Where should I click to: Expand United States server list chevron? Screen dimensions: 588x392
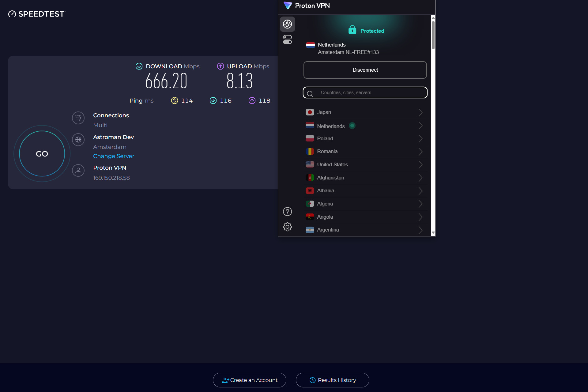tap(420, 164)
